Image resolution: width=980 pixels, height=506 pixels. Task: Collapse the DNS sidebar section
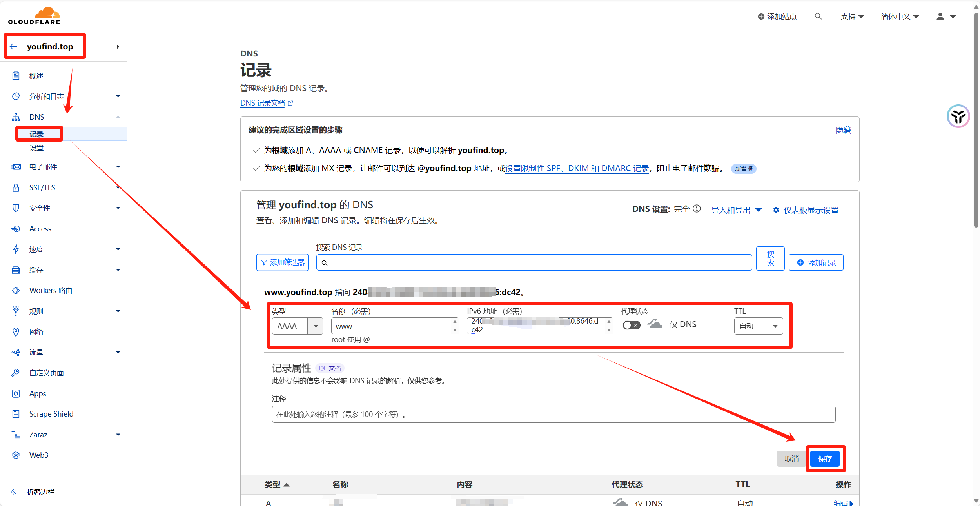point(118,117)
